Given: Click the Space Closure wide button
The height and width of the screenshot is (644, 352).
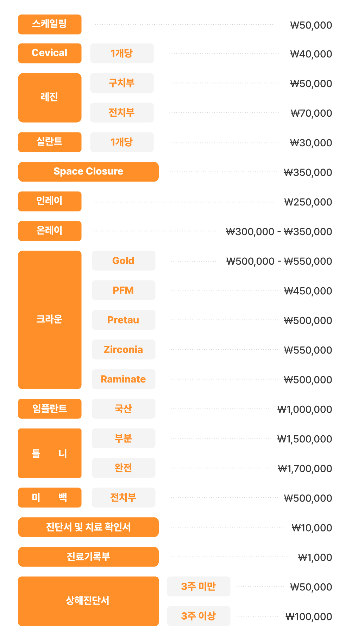Looking at the screenshot, I should coord(88,172).
